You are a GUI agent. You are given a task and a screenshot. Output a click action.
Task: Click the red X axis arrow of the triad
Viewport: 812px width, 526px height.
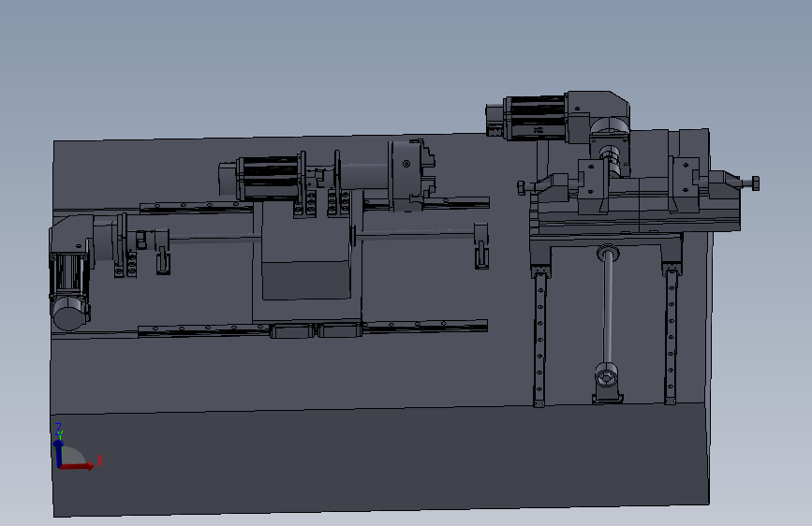pyautogui.click(x=77, y=466)
